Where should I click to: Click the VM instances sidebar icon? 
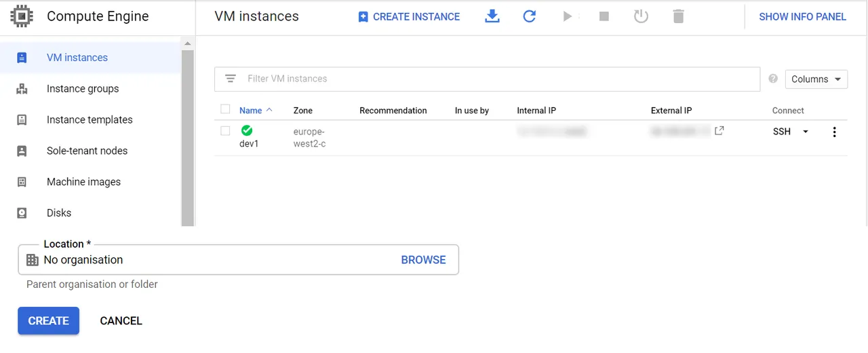click(x=22, y=58)
